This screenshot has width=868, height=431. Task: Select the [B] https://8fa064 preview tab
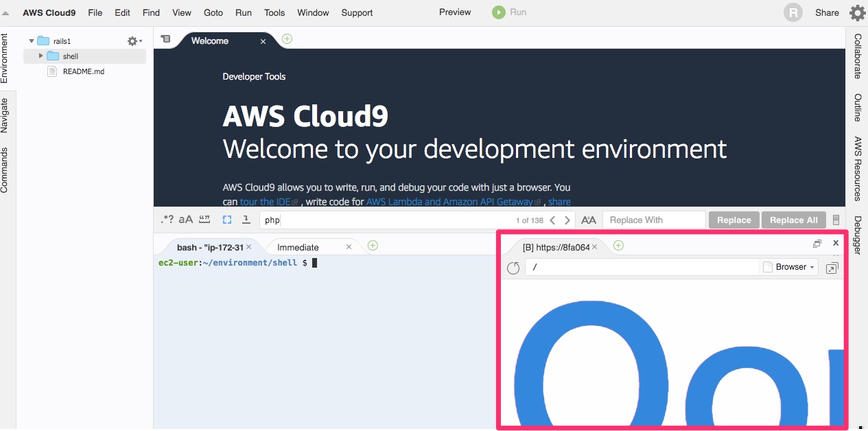tap(556, 247)
